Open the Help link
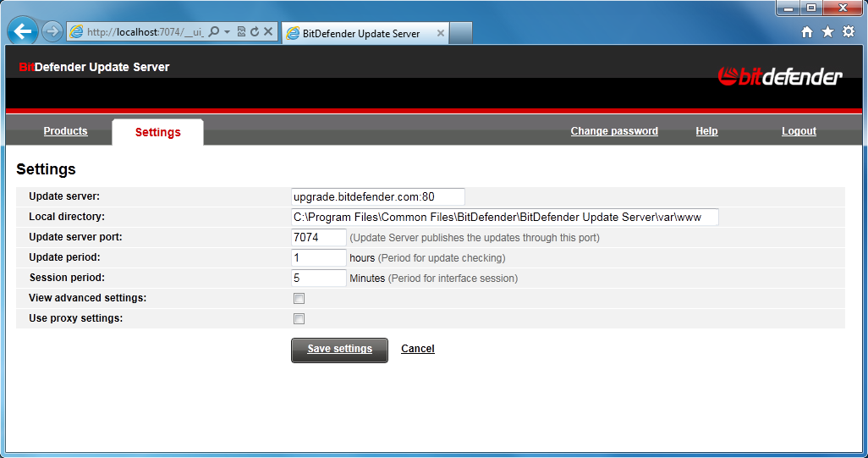The width and height of the screenshot is (868, 458). [x=707, y=131]
